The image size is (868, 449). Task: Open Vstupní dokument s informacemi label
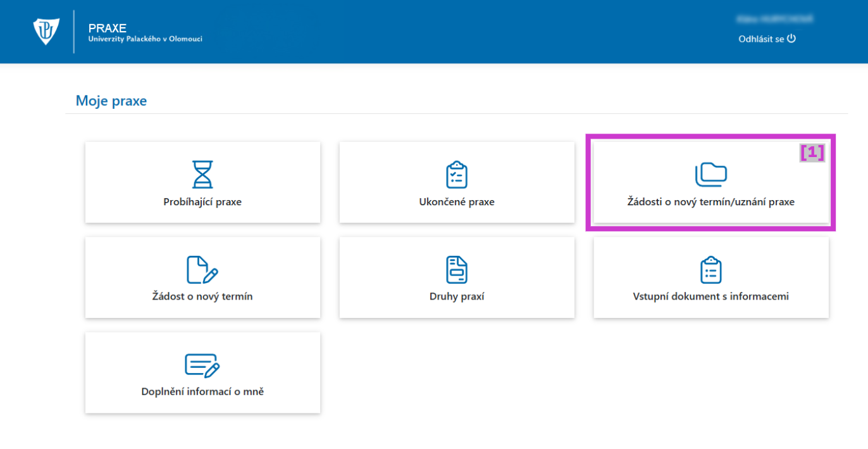pos(710,296)
